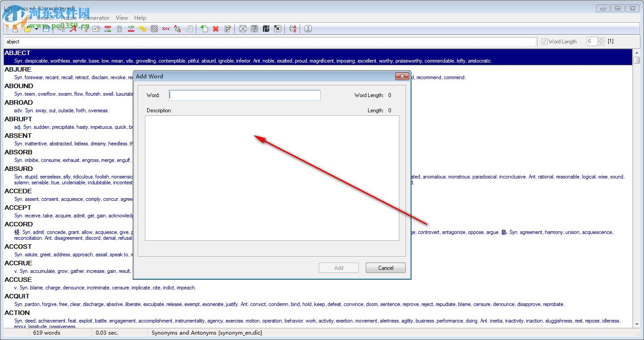Open the dropdown arrow beside the folder icon

pyautogui.click(x=36, y=29)
